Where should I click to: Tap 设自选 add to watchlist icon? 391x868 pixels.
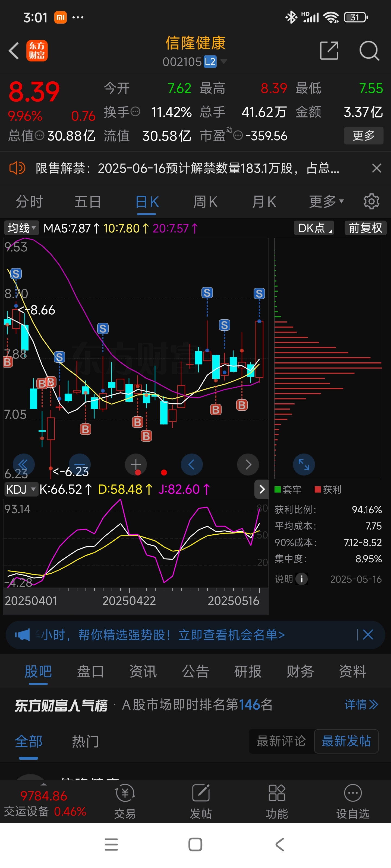pos(353,802)
